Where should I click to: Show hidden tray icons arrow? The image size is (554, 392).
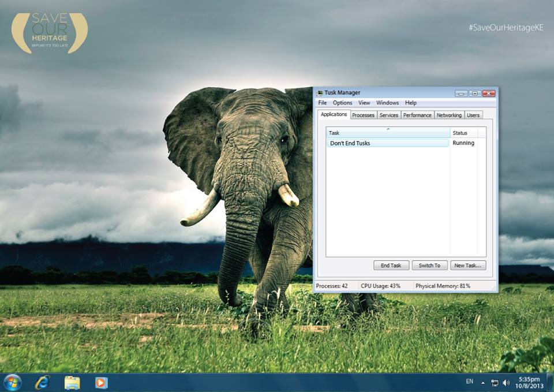click(x=483, y=382)
